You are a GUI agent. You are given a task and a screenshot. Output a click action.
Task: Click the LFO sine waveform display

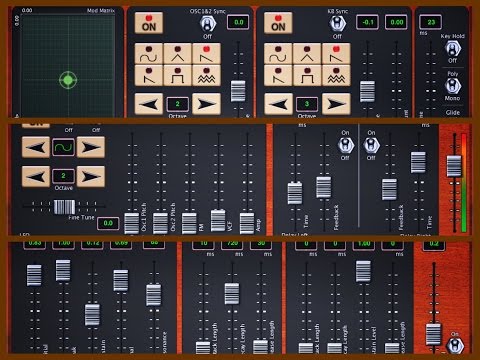coord(63,147)
